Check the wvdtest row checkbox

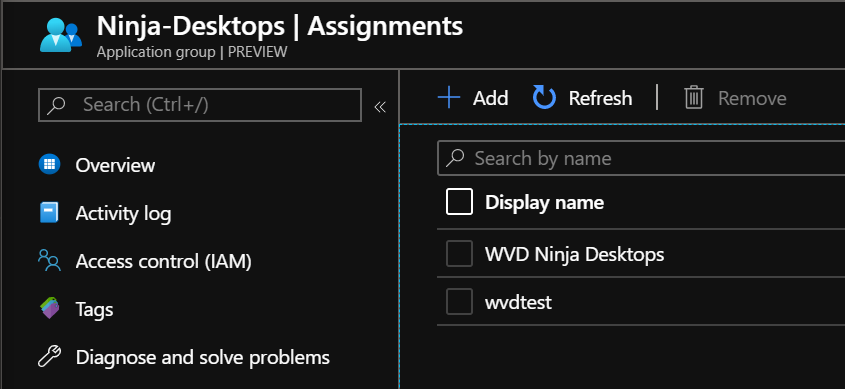[459, 302]
